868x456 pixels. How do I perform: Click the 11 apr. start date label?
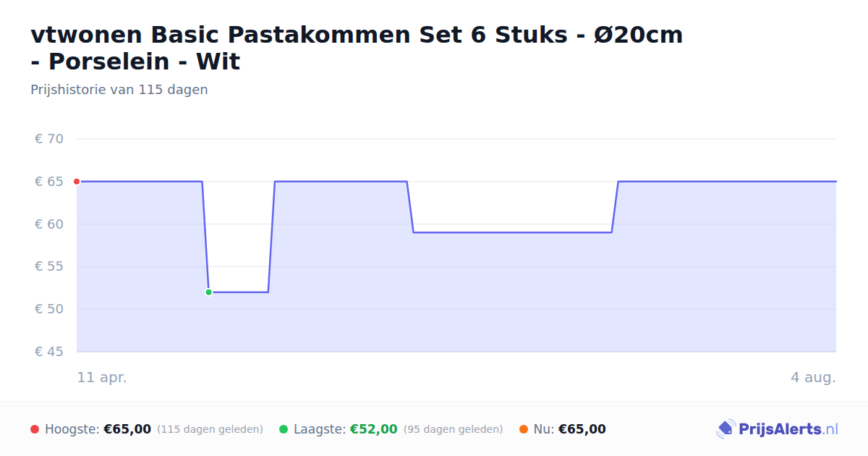click(102, 378)
